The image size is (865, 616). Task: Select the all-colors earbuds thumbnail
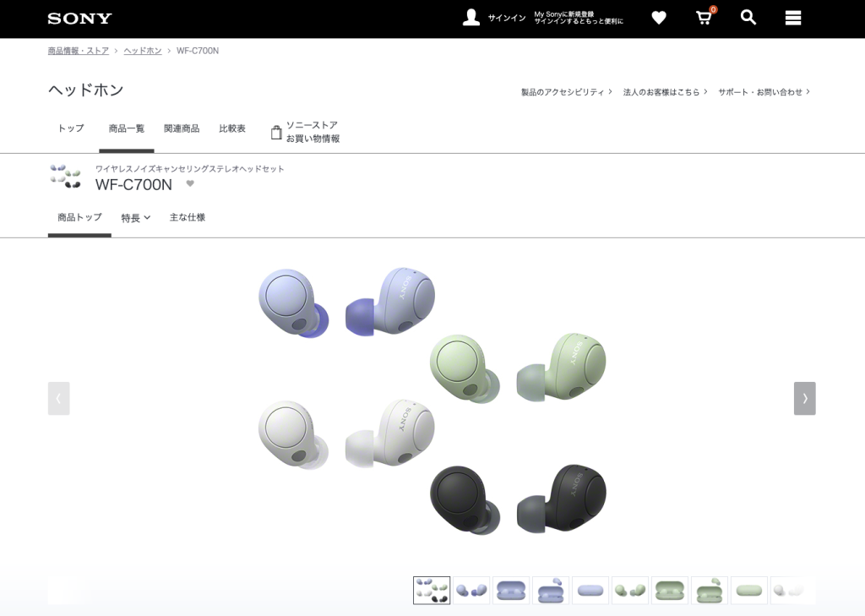(432, 590)
